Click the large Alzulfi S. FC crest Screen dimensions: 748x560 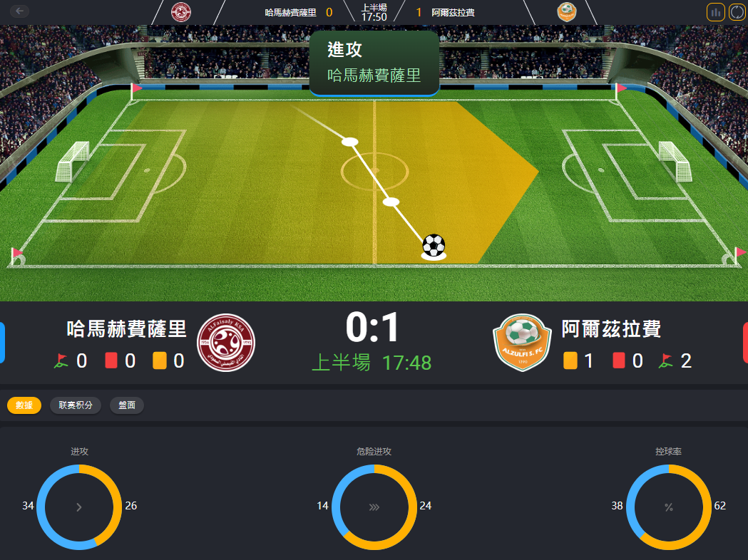click(523, 342)
